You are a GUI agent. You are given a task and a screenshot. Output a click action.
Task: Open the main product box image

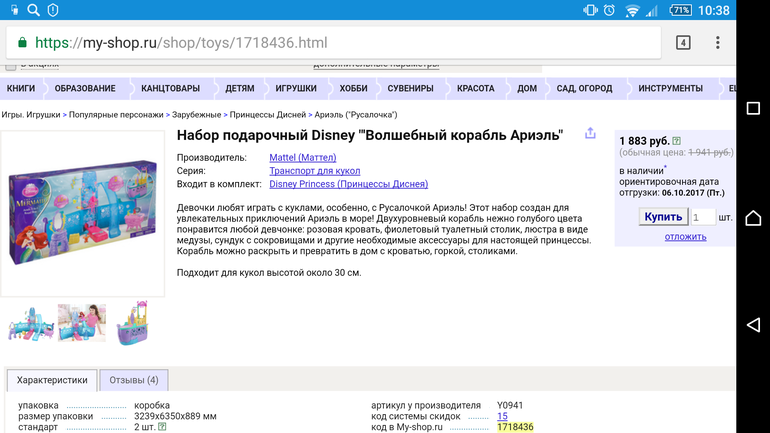[x=82, y=213]
